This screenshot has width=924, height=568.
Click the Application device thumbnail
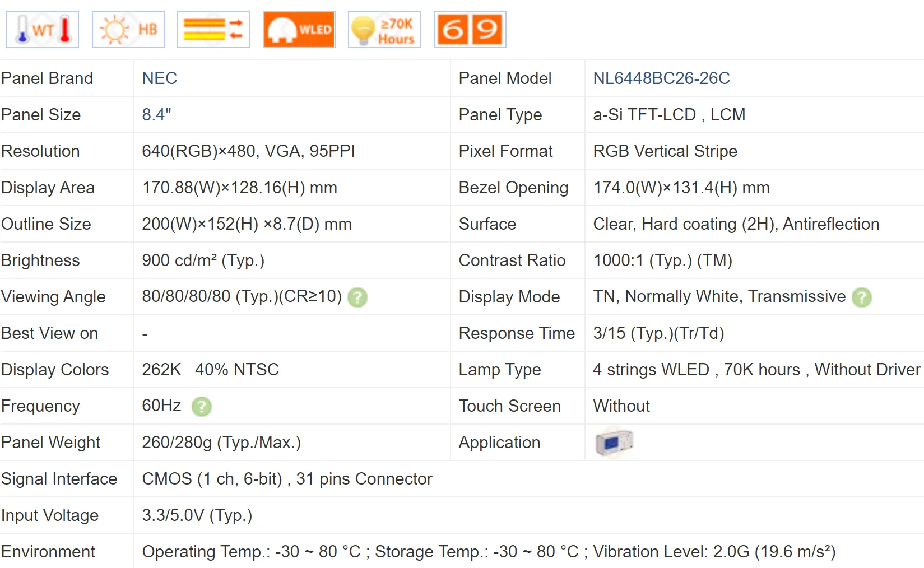click(614, 443)
